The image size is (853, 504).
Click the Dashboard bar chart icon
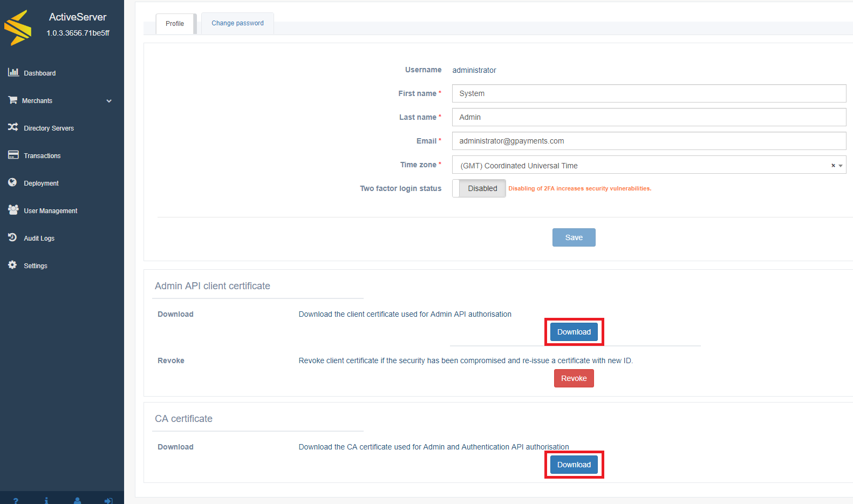pos(13,72)
